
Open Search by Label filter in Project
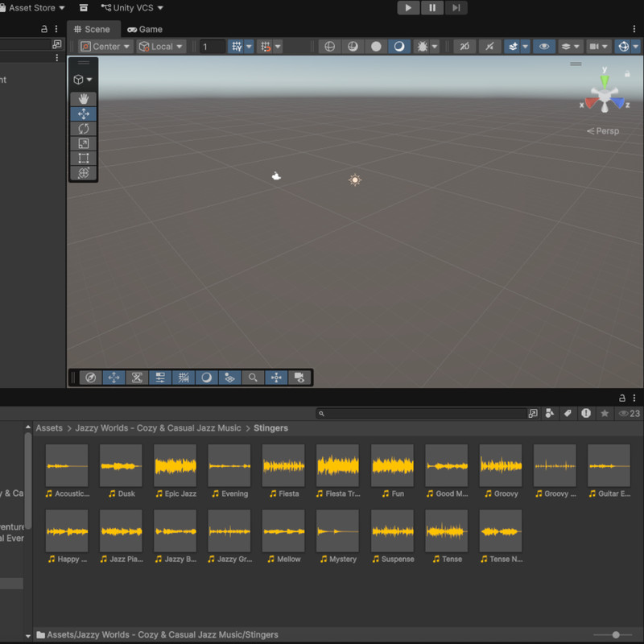[568, 413]
